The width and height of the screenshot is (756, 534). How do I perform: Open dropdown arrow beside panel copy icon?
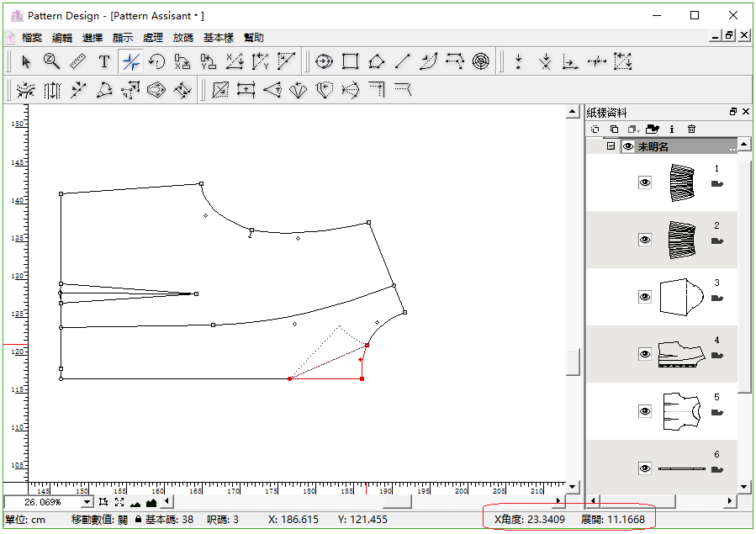[638, 130]
